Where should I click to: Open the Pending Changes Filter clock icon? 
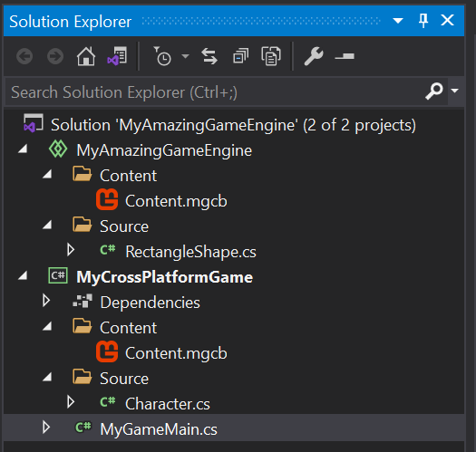coord(162,56)
